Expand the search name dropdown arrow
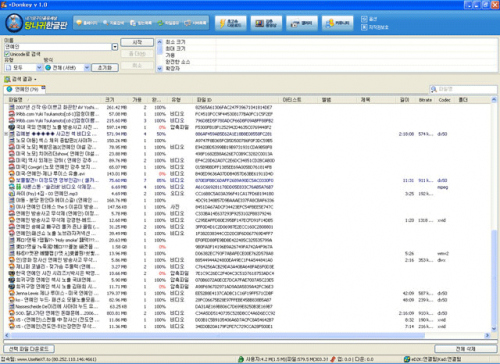 pyautogui.click(x=115, y=47)
